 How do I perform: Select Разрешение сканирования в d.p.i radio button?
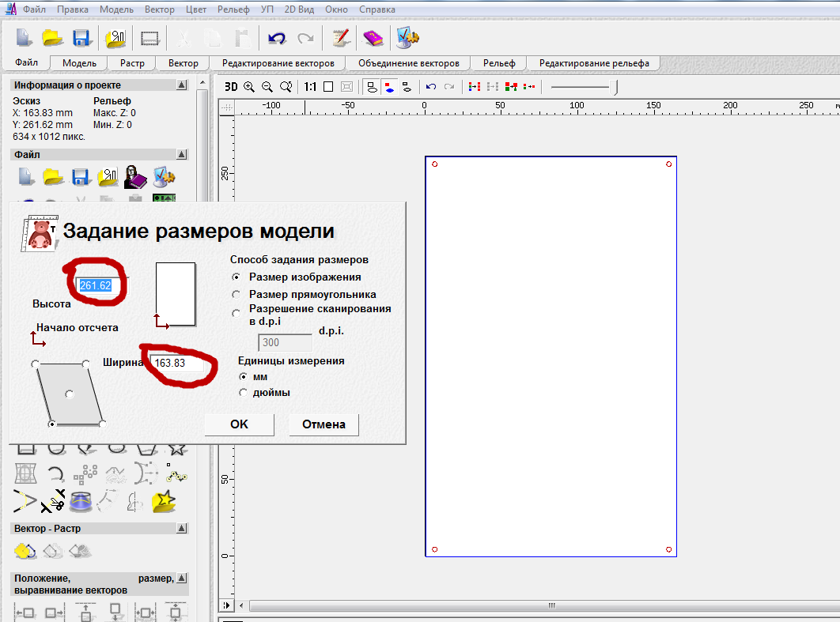pos(236,313)
